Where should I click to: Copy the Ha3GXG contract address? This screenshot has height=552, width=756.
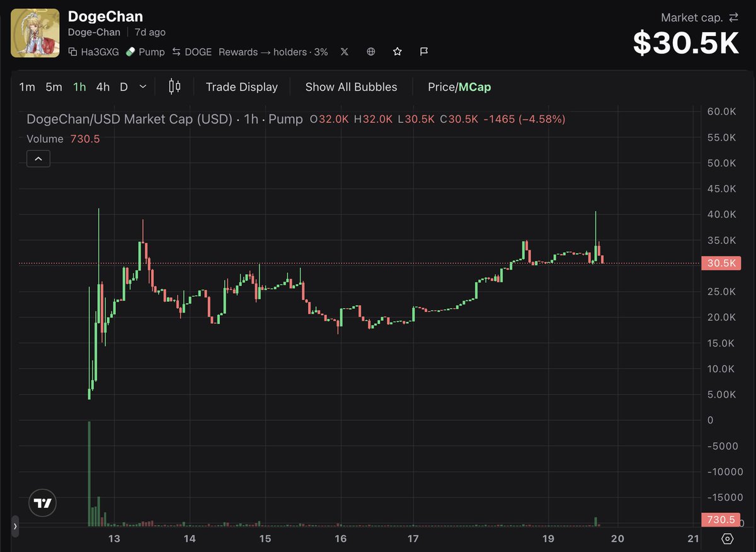tap(93, 52)
